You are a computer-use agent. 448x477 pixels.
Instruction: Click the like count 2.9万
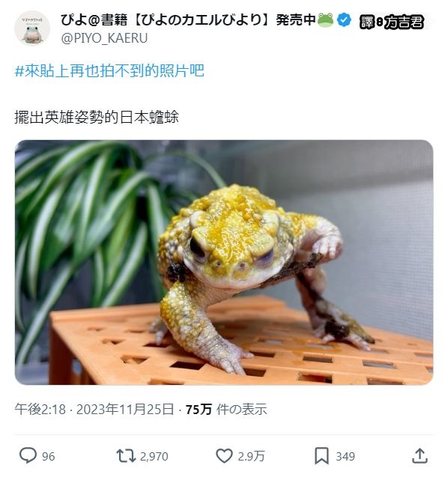coord(251,456)
